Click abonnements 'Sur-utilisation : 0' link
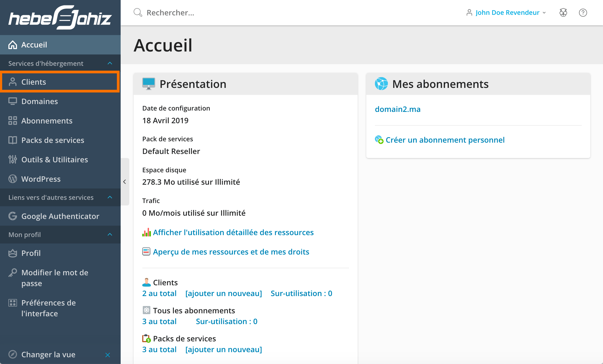This screenshot has width=603, height=364. click(227, 321)
